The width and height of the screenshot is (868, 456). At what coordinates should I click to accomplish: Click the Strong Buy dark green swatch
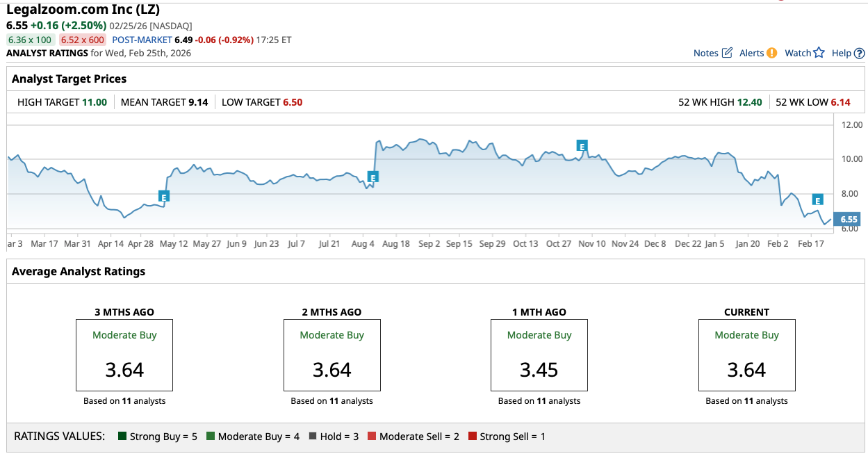coord(122,437)
